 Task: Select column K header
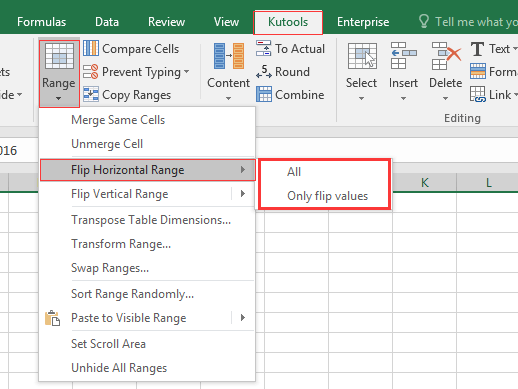pyautogui.click(x=424, y=183)
